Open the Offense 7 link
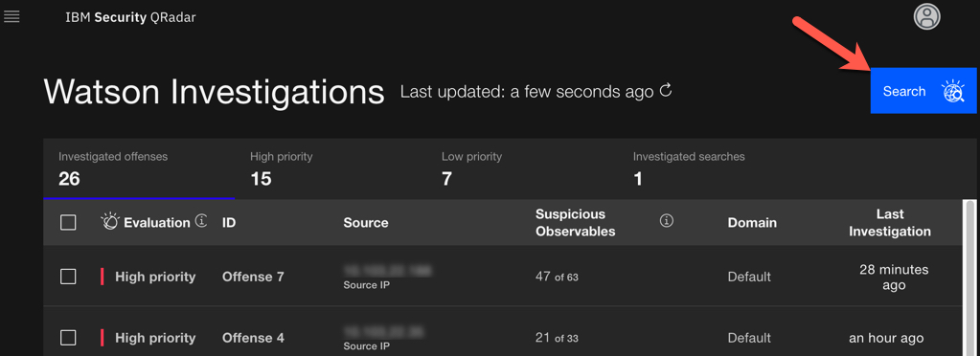This screenshot has width=980, height=356. click(x=253, y=277)
